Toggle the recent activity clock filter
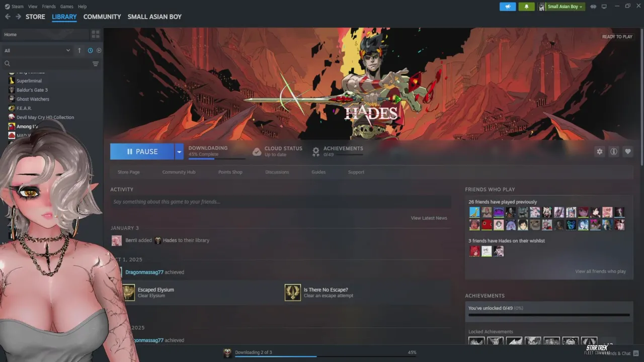This screenshot has width=644, height=362. click(x=91, y=50)
